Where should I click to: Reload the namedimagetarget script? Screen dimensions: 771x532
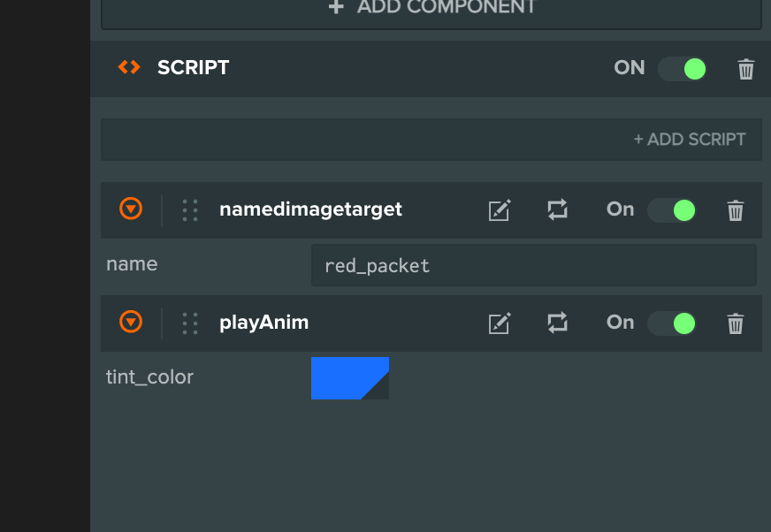pyautogui.click(x=557, y=210)
